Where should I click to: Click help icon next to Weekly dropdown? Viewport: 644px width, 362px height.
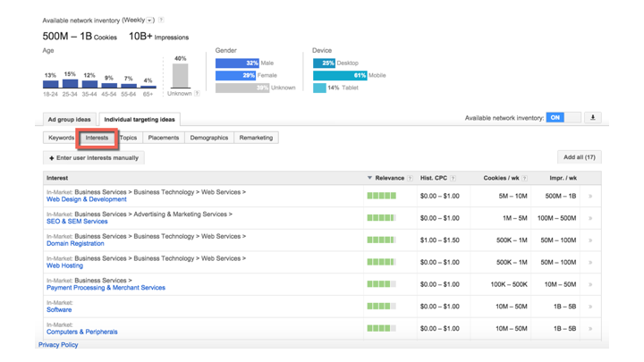tap(161, 20)
